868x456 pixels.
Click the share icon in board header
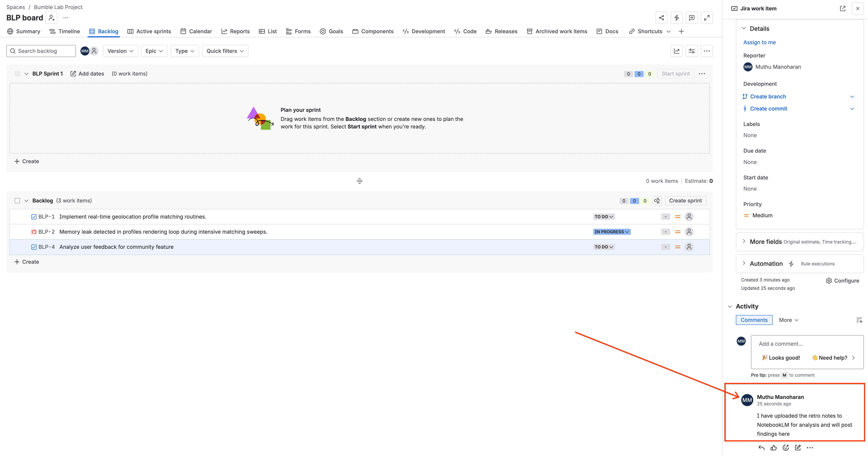click(661, 18)
